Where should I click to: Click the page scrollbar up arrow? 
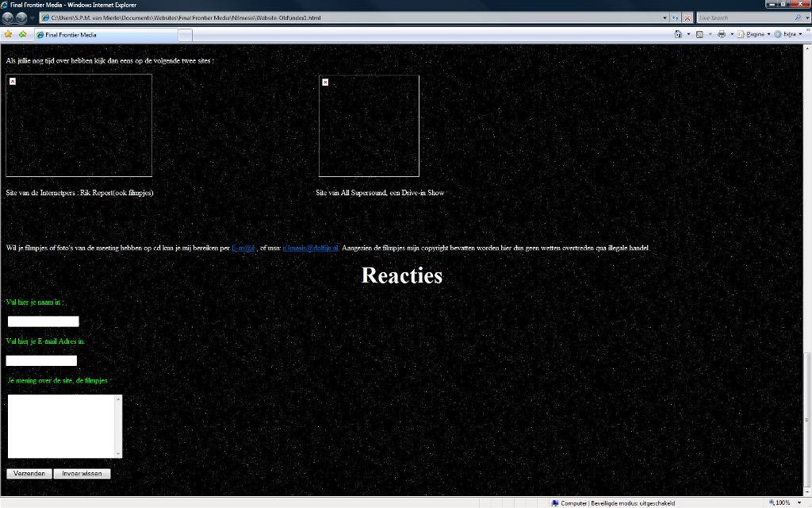pyautogui.click(x=806, y=48)
